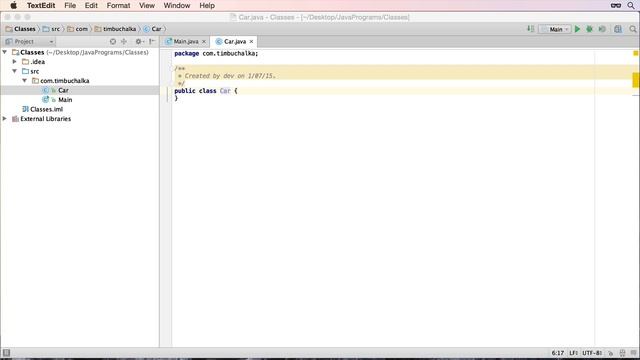The height and width of the screenshot is (360, 640).
Task: Click the 'package com.timbuchalka;' code line
Action: click(x=216, y=53)
